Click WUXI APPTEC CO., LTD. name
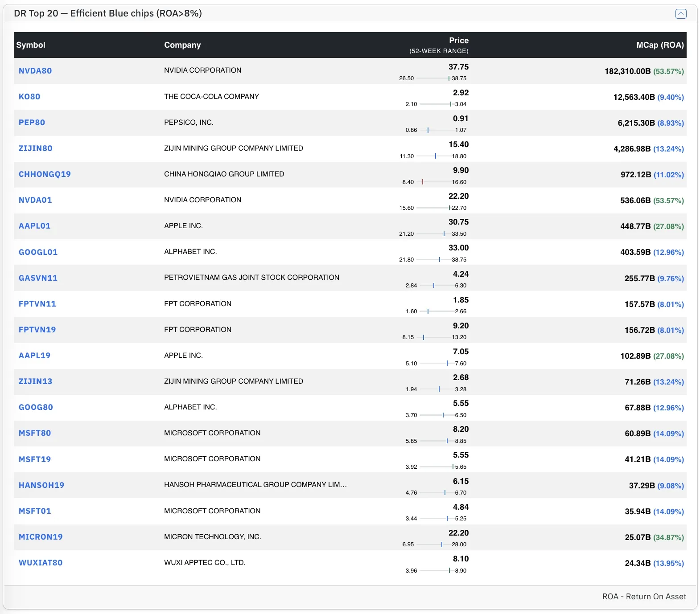 point(205,563)
